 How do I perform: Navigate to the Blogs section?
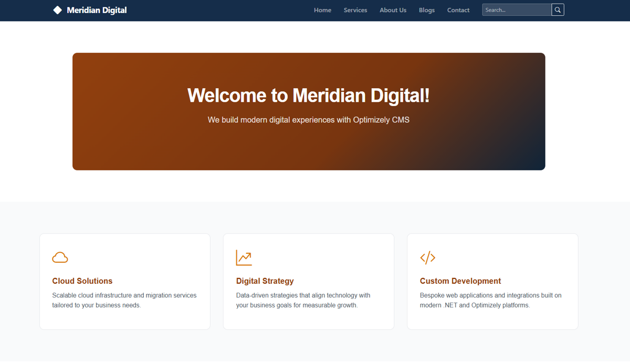(x=427, y=10)
